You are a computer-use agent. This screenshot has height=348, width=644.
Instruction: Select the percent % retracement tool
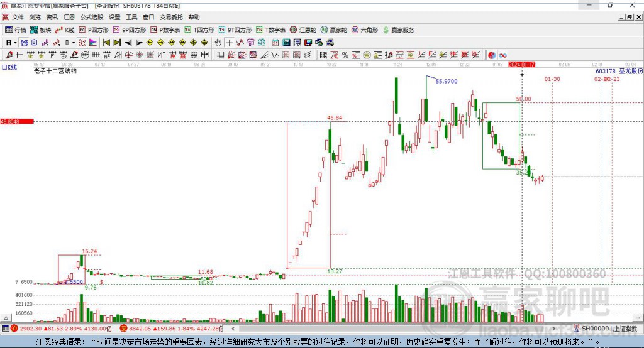[345, 55]
